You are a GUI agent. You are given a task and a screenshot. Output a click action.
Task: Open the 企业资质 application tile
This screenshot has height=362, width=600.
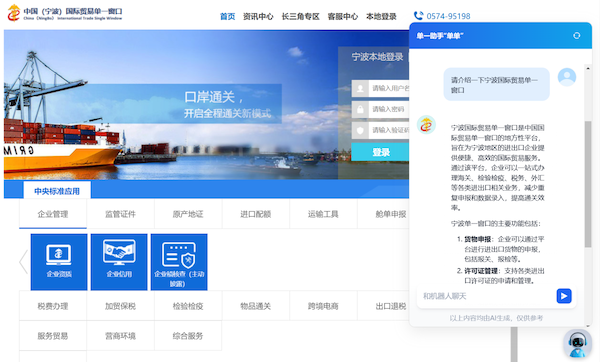[59, 262]
